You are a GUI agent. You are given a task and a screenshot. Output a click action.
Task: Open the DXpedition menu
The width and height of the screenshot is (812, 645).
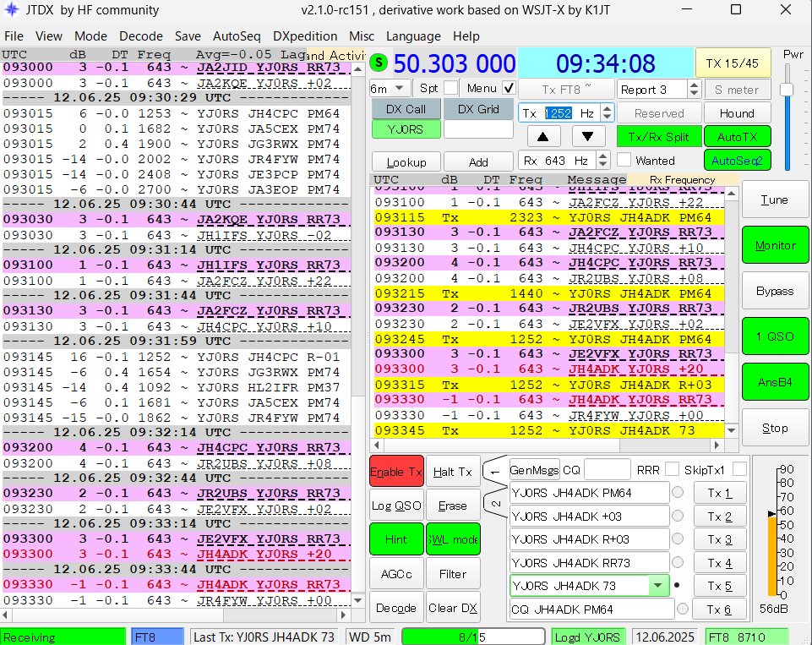pyautogui.click(x=305, y=36)
